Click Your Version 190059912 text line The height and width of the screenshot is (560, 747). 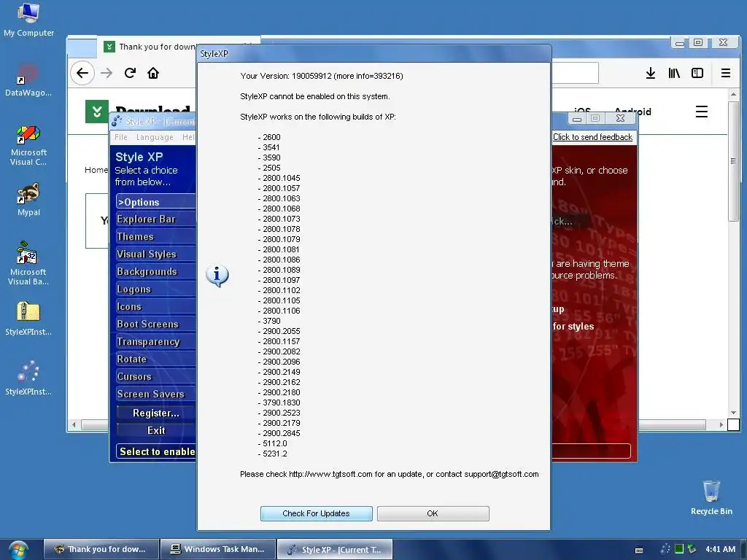point(322,76)
